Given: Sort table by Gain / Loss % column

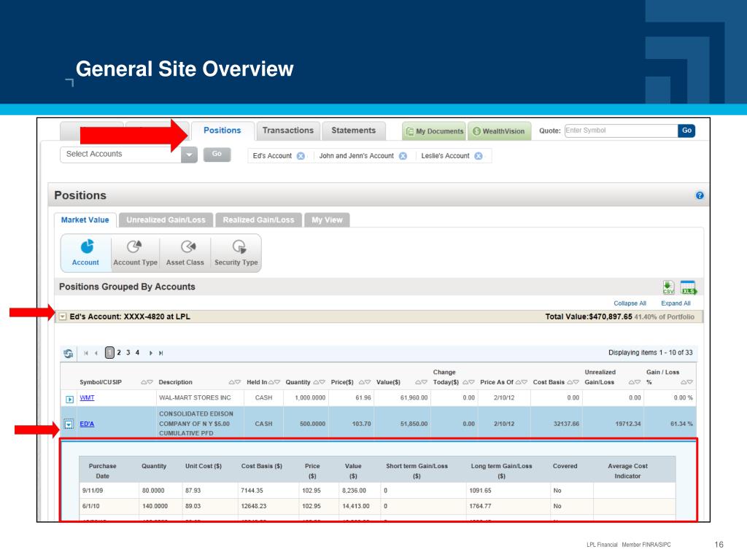Looking at the screenshot, I should (686, 382).
